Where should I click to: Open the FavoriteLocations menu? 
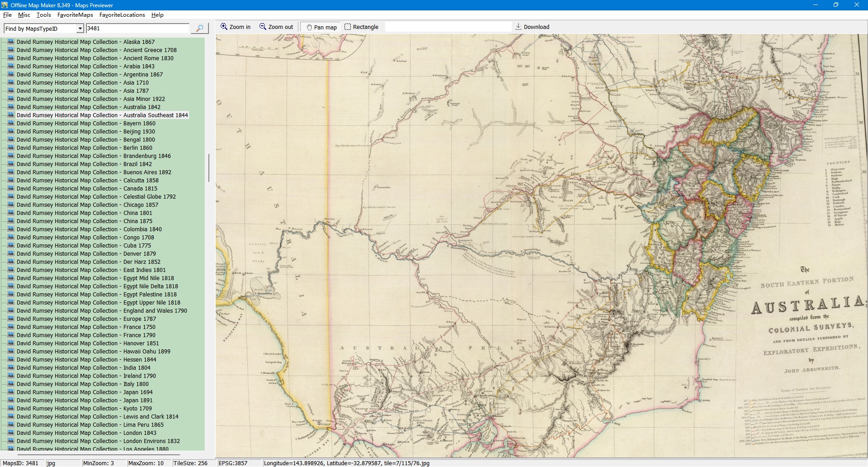point(122,15)
